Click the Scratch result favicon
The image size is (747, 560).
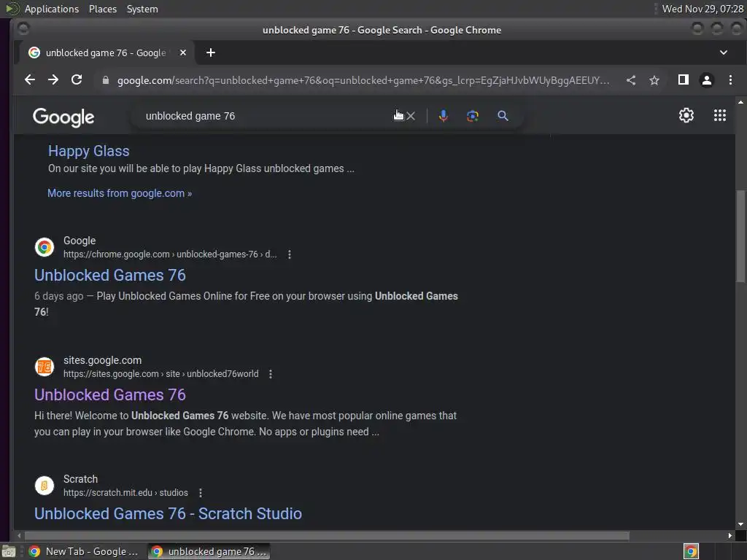44,486
